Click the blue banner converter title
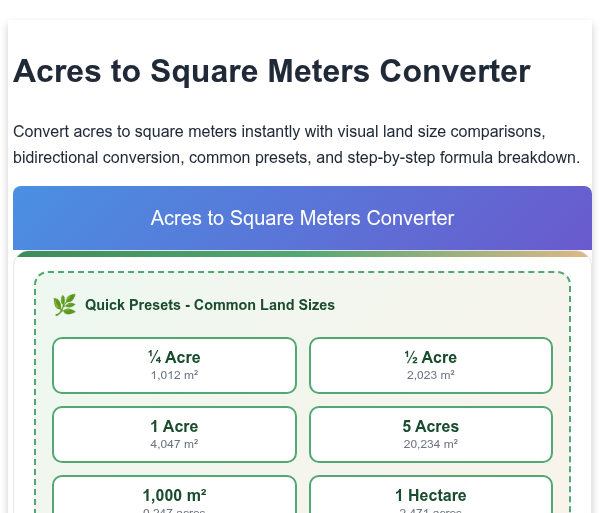This screenshot has width=600, height=513. (302, 218)
